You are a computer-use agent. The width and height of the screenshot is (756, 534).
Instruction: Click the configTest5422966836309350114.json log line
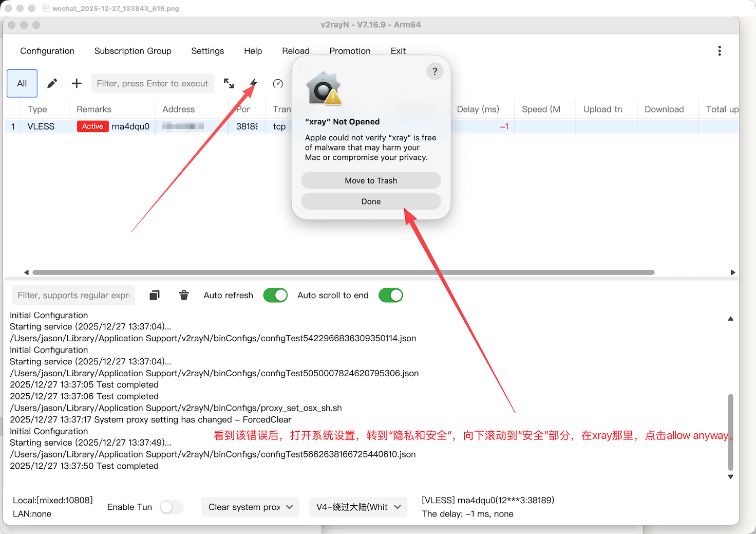(x=213, y=338)
